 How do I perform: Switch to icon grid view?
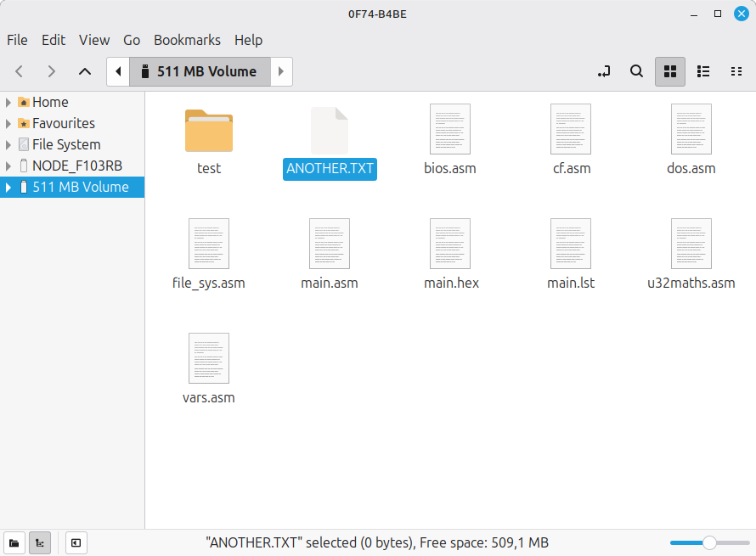coord(669,72)
